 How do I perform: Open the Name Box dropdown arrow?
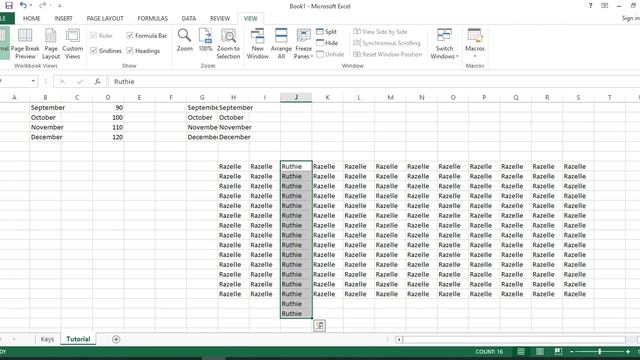tap(33, 81)
